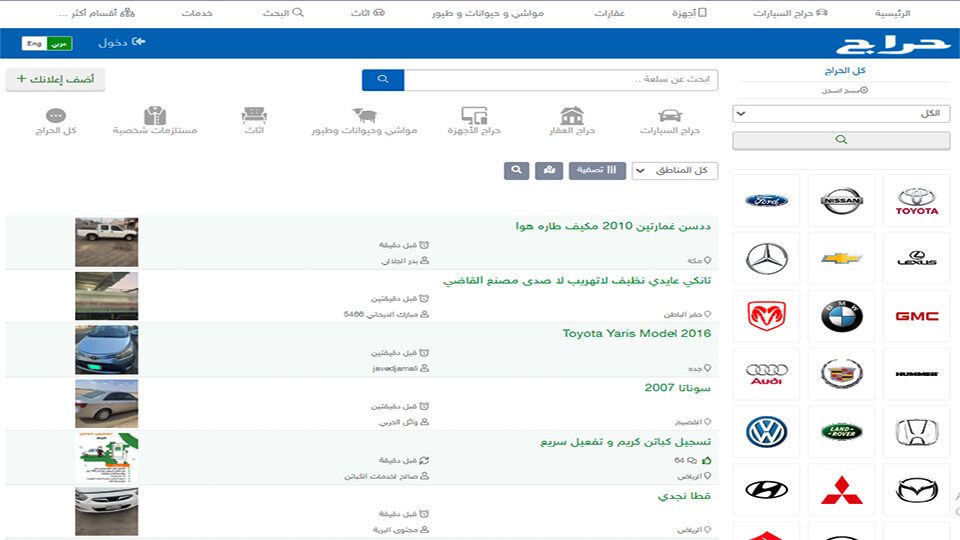Switch language to عربي
The width and height of the screenshot is (960, 540).
pyautogui.click(x=59, y=43)
